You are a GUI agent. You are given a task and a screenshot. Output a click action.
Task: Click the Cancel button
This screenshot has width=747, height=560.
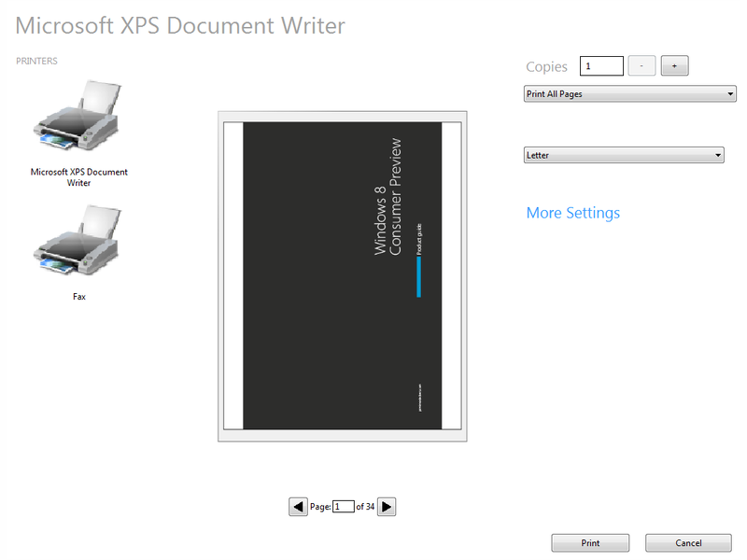tap(688, 542)
